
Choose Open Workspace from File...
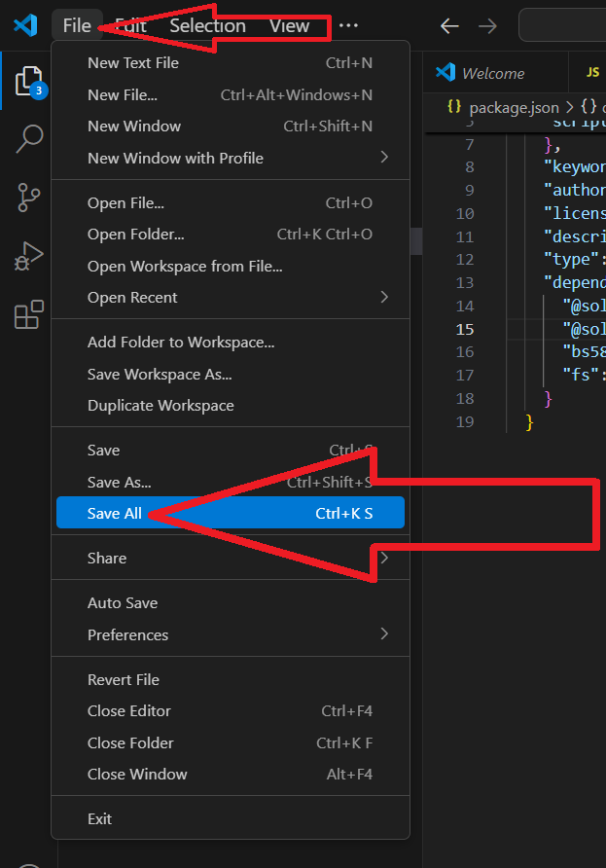tap(231, 267)
